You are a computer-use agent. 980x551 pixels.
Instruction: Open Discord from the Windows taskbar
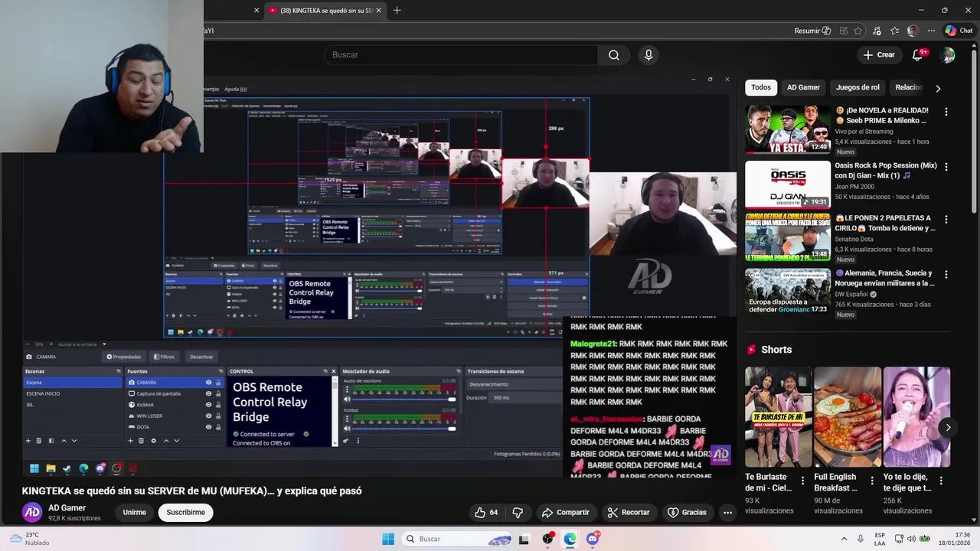coord(593,539)
